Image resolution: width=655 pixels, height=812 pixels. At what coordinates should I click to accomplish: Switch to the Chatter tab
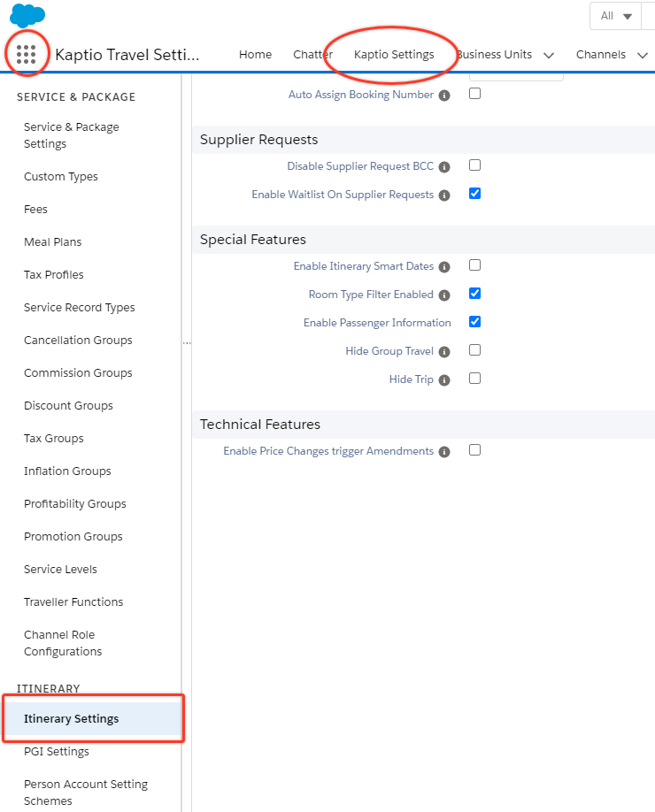[x=312, y=54]
